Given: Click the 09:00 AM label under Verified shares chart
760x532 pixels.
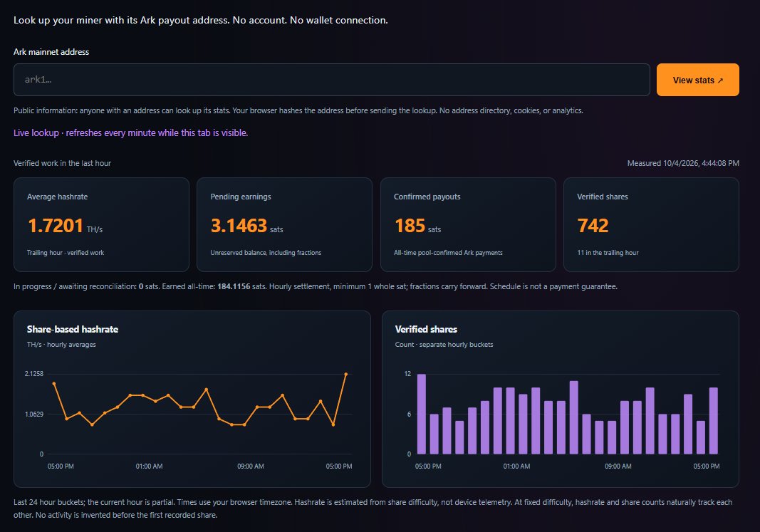Looking at the screenshot, I should click(x=618, y=466).
